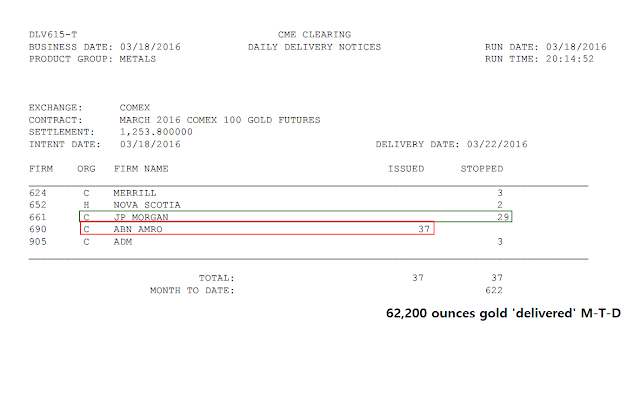Click the RUN TIME: label
Image resolution: width=640 pixels, height=396 pixels.
click(x=512, y=59)
